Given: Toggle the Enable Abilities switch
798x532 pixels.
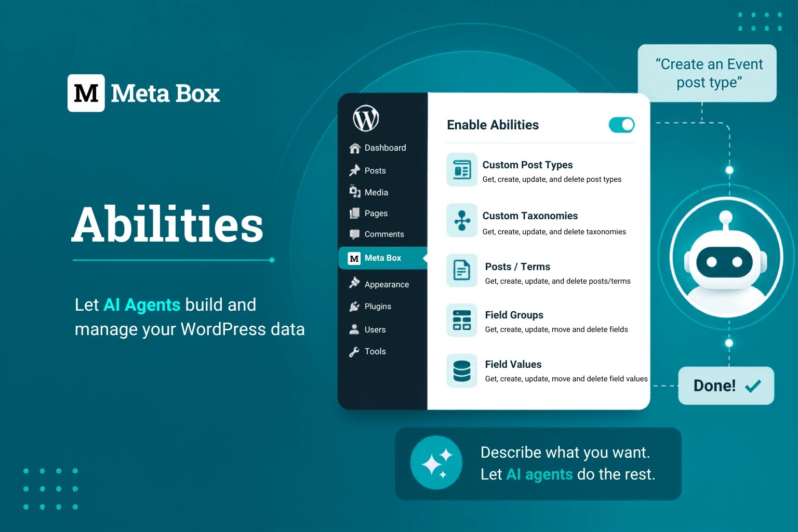Looking at the screenshot, I should 622,125.
